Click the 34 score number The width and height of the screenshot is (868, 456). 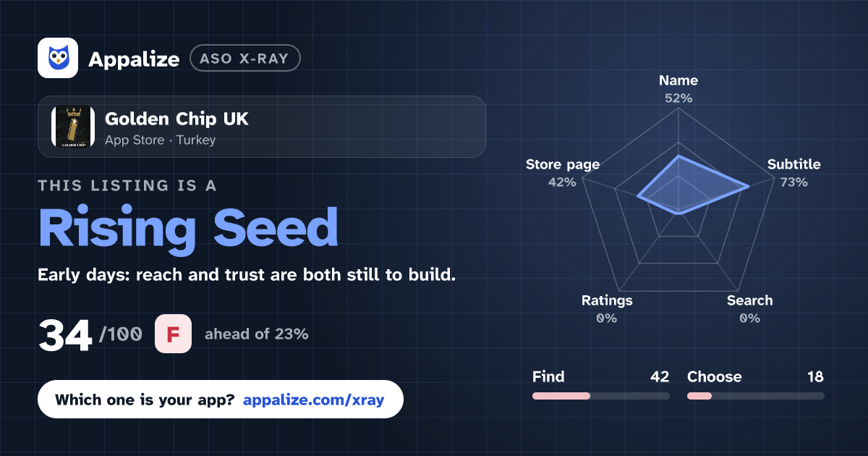pos(65,335)
